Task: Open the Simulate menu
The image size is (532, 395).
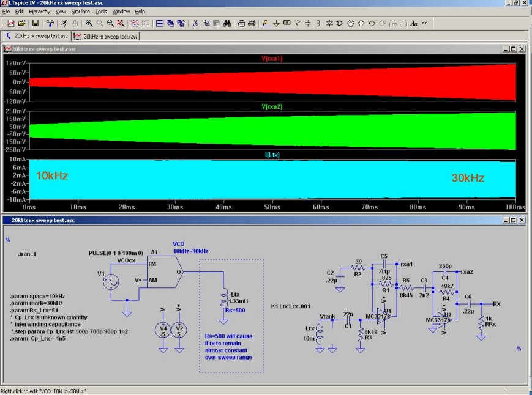Action: tap(80, 11)
